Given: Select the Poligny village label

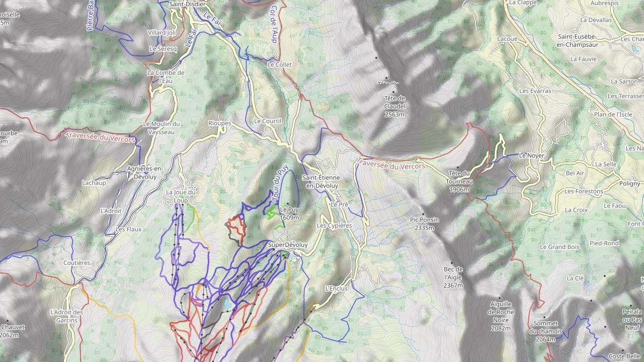Looking at the screenshot, I should click(x=630, y=184).
